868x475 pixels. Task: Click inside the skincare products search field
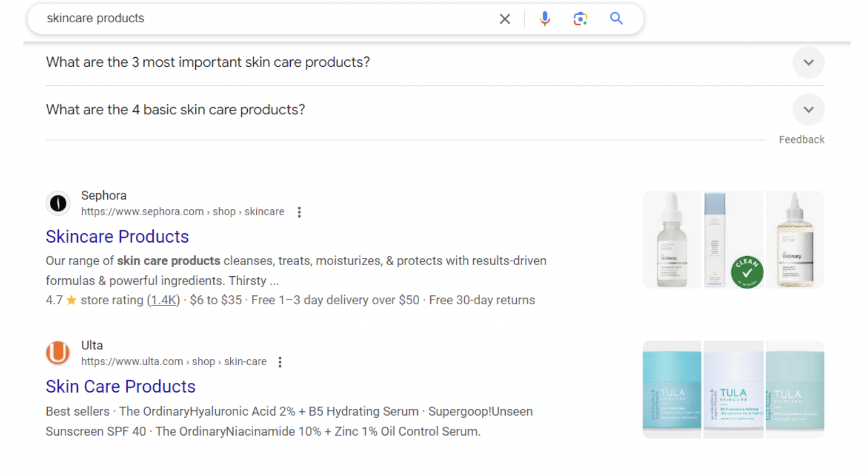coord(265,19)
